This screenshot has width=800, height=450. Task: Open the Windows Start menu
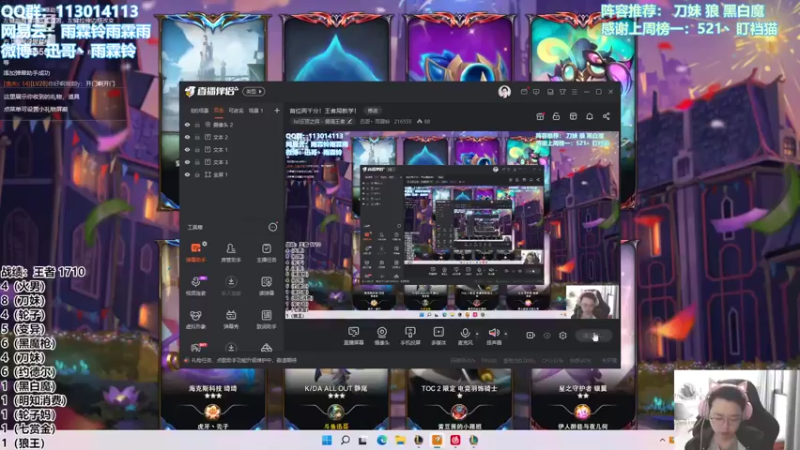[x=327, y=440]
